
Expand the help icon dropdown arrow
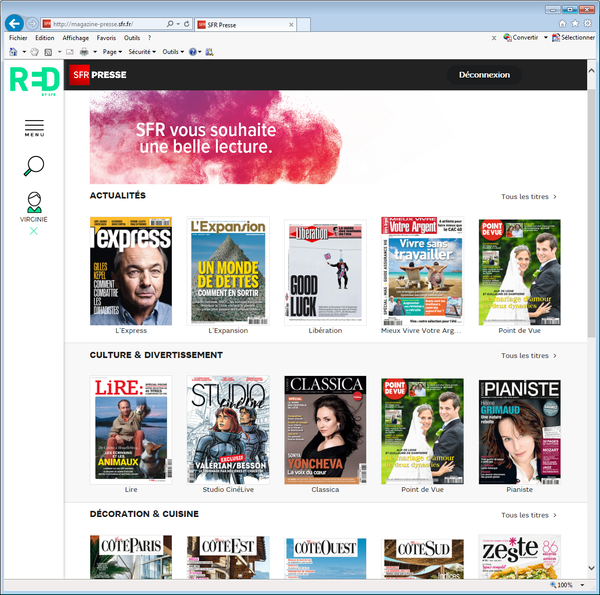coord(200,52)
